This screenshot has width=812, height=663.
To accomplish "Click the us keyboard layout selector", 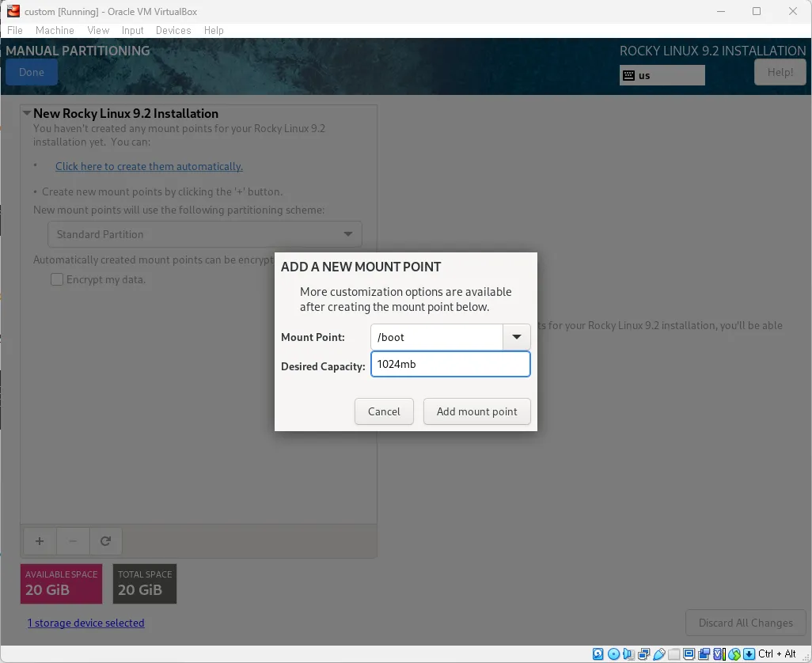I will click(x=662, y=75).
